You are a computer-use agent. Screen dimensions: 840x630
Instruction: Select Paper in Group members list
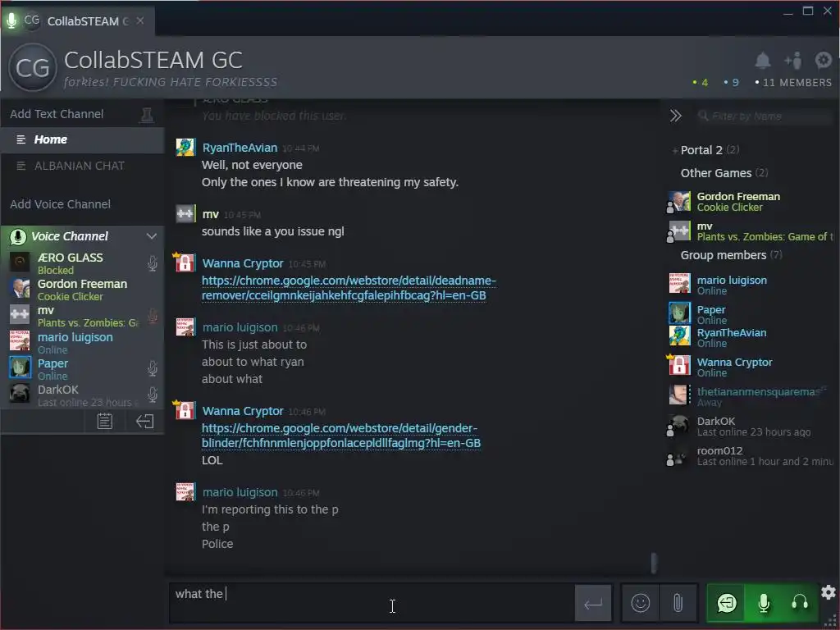(x=750, y=314)
